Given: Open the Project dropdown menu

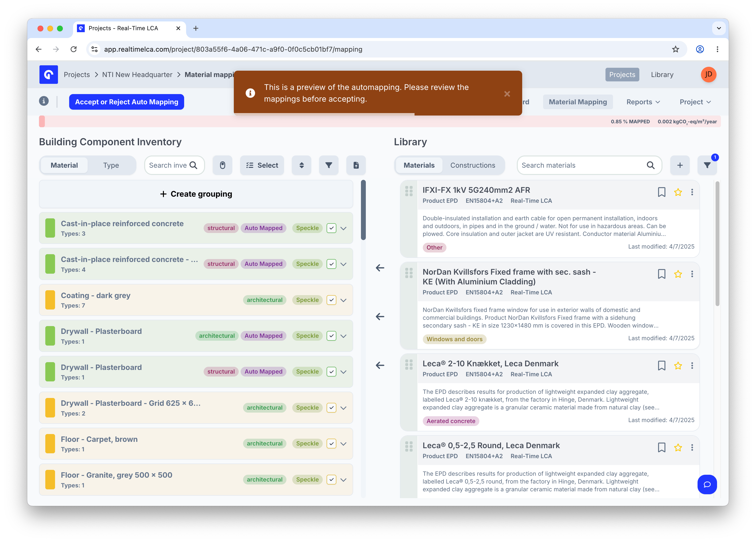Looking at the screenshot, I should pos(695,102).
